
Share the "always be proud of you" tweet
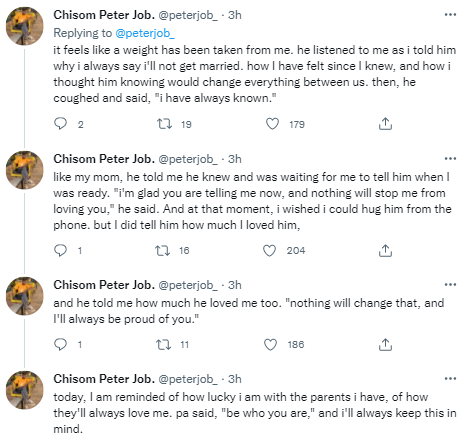tap(385, 344)
